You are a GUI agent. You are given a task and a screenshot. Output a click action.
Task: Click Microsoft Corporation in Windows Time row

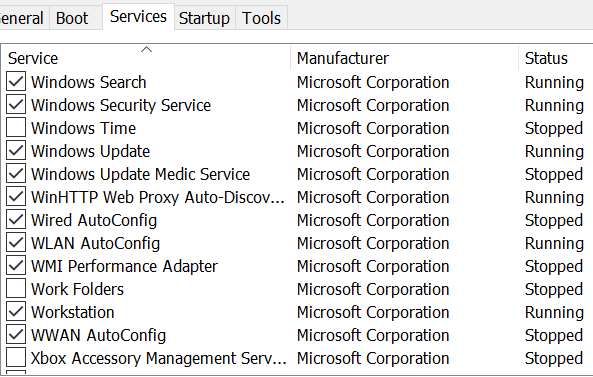373,129
